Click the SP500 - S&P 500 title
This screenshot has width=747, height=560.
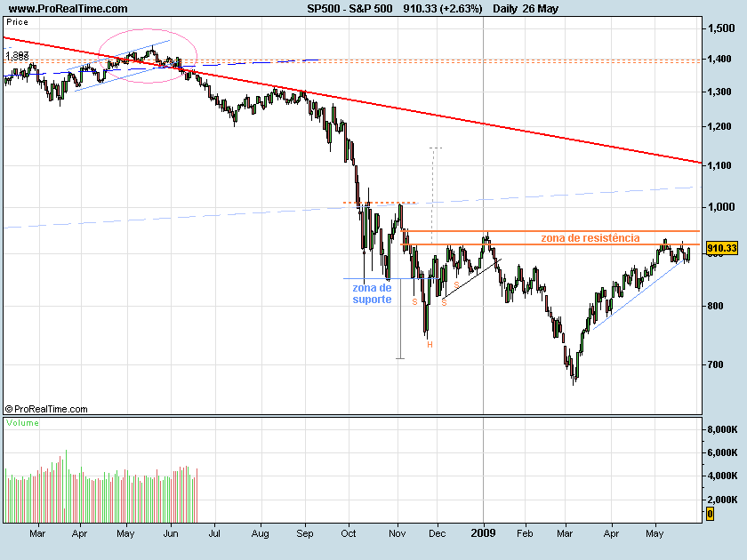349,9
